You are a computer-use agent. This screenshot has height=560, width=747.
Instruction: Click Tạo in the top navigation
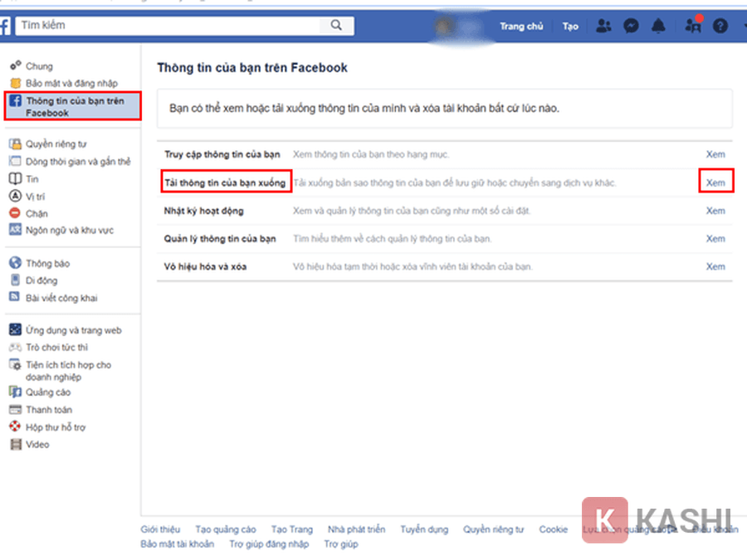(570, 27)
